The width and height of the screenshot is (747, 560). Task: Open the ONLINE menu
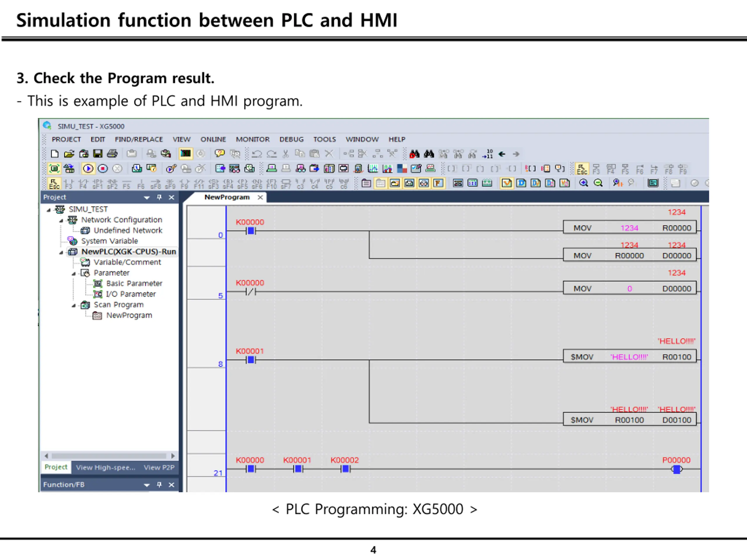click(213, 139)
